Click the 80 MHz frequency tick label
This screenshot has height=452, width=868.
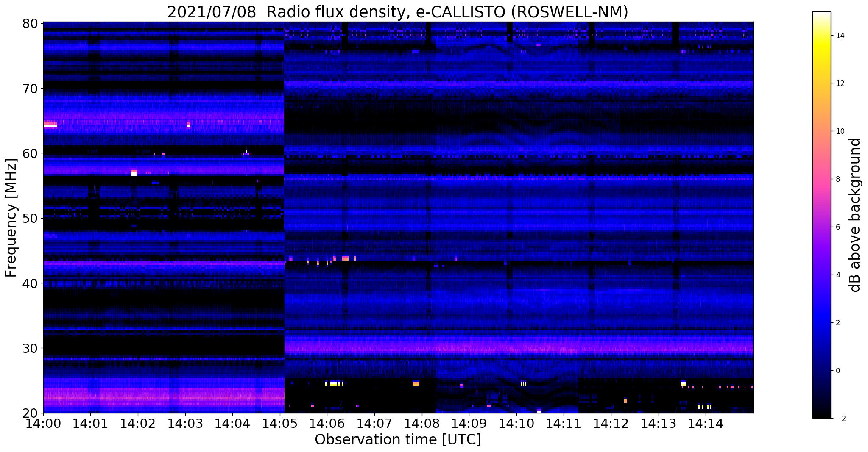pyautogui.click(x=30, y=23)
